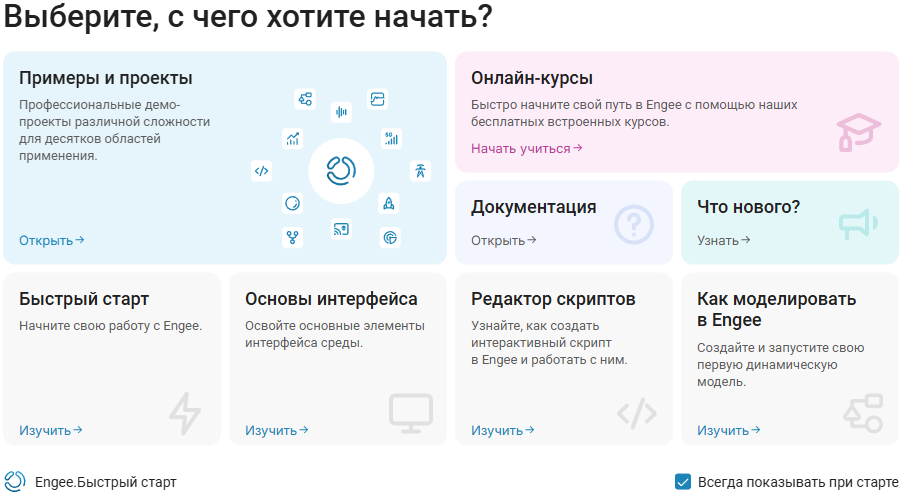Click the git branch fork icon

click(x=293, y=237)
